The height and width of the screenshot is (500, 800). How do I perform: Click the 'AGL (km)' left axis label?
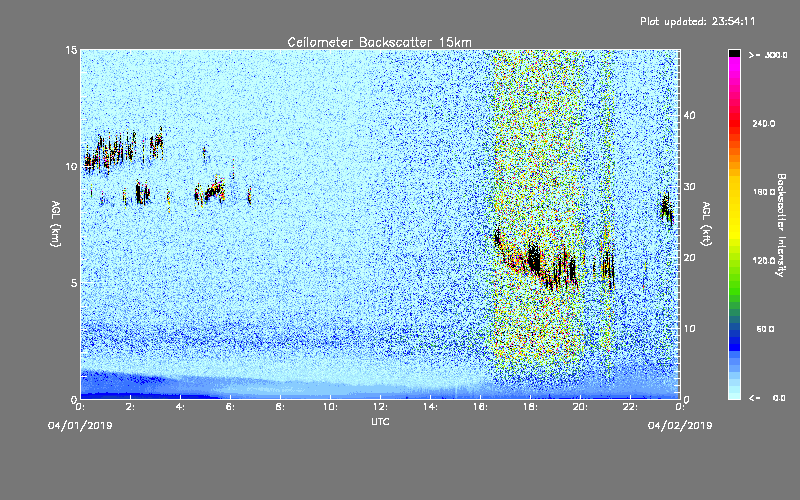point(56,223)
